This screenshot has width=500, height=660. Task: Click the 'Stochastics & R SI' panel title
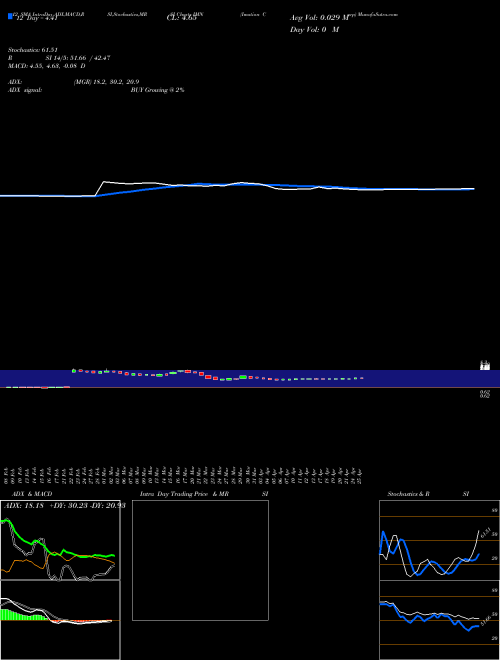point(428,494)
